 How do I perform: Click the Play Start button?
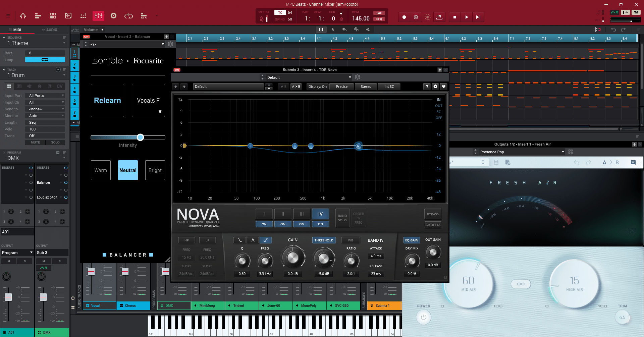478,17
